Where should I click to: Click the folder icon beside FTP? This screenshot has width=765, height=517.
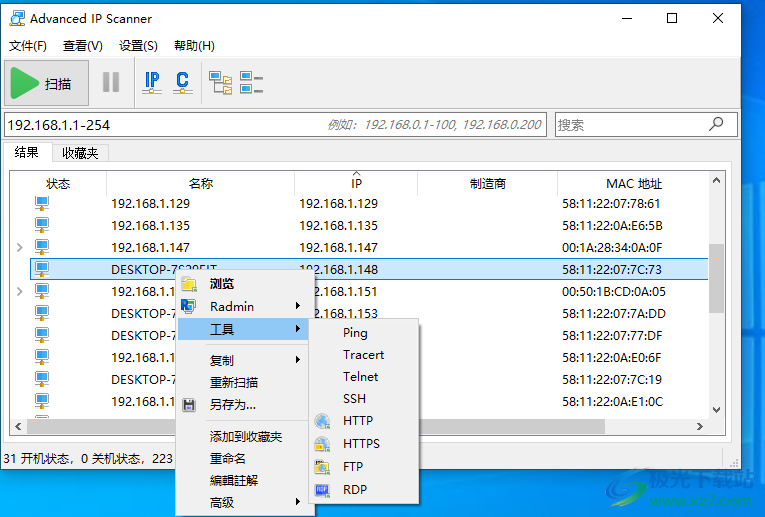pyautogui.click(x=322, y=467)
